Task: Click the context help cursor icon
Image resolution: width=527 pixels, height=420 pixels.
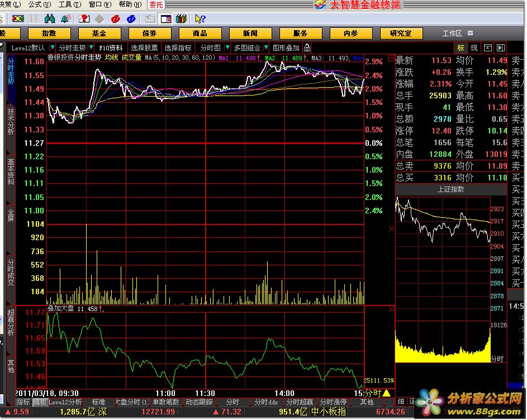Action: pyautogui.click(x=200, y=19)
